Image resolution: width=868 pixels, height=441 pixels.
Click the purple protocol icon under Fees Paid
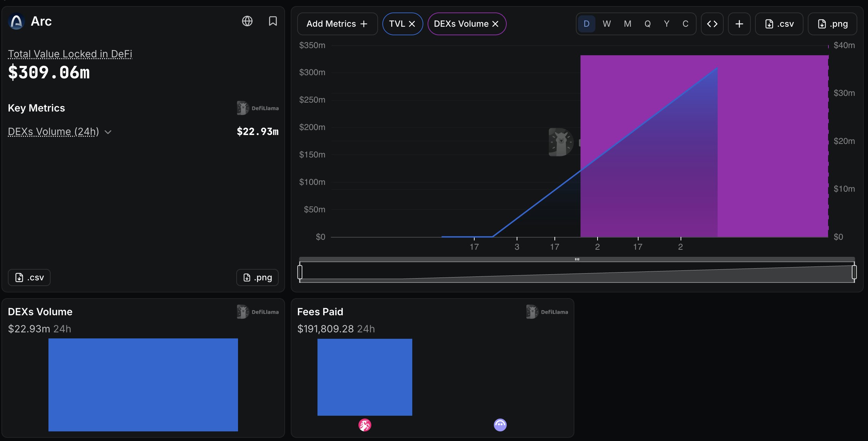click(500, 425)
